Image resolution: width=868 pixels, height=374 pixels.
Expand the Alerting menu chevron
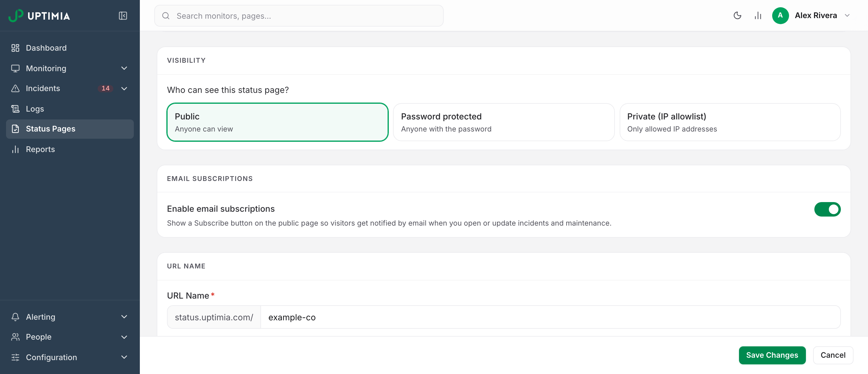click(124, 317)
